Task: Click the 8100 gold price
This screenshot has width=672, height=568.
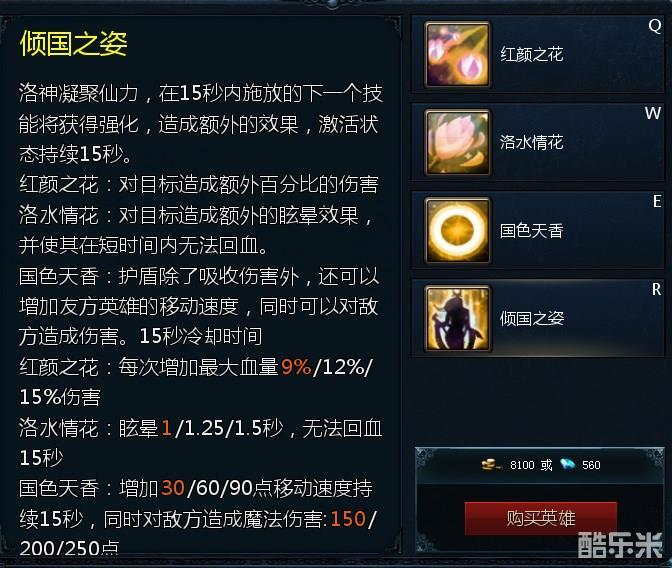Action: pyautogui.click(x=522, y=465)
